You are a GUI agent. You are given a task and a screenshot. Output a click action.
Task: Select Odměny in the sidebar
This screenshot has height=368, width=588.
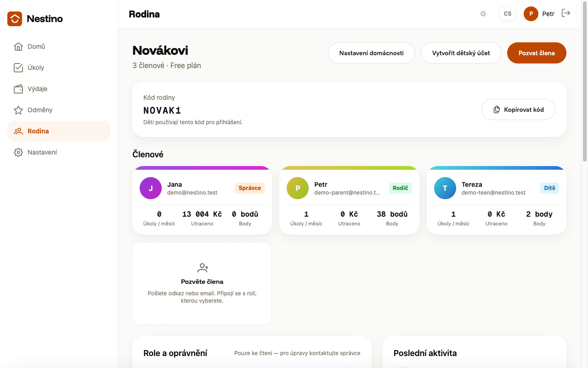(x=59, y=110)
